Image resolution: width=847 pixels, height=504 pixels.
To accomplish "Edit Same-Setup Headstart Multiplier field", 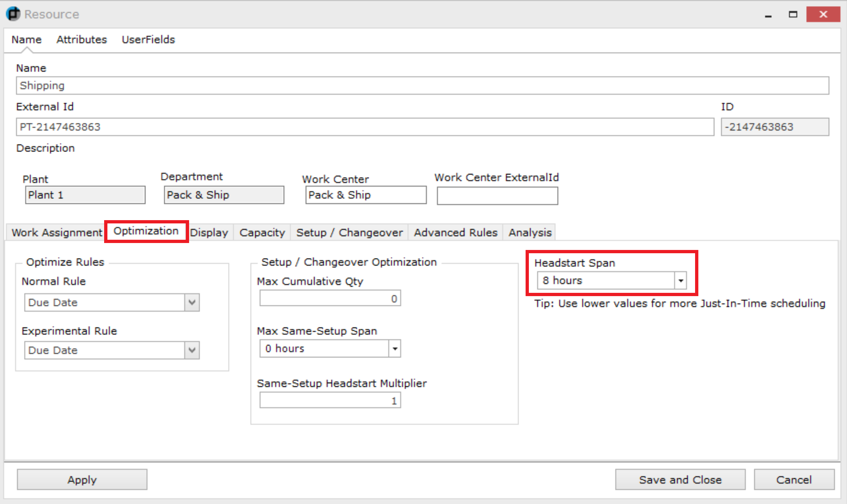I will 330,401.
